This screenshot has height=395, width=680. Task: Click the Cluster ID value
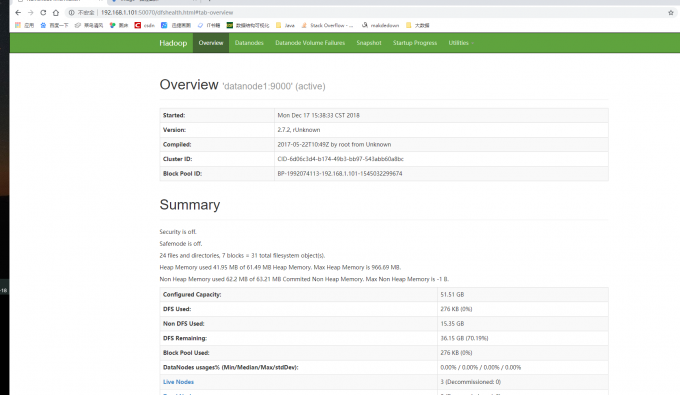[x=340, y=159]
